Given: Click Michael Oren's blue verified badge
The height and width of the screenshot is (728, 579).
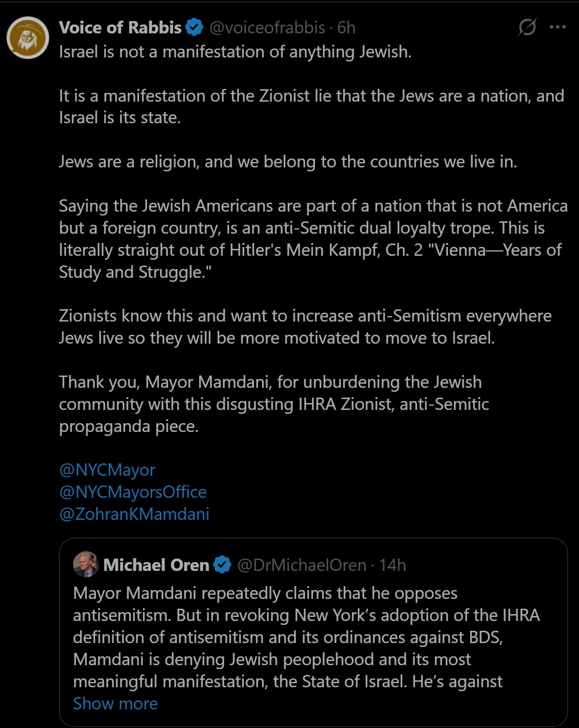Looking at the screenshot, I should [222, 565].
